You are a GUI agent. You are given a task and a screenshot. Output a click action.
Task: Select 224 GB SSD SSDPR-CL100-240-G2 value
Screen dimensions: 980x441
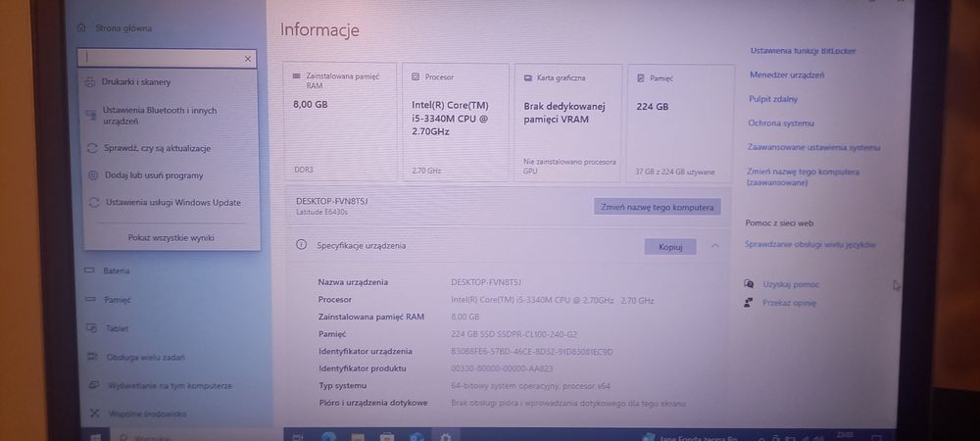click(x=514, y=334)
